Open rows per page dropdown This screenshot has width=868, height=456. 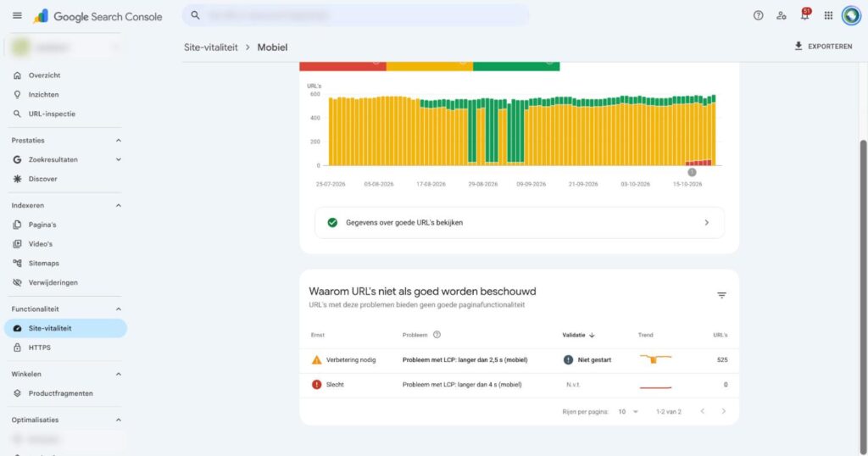[628, 412]
